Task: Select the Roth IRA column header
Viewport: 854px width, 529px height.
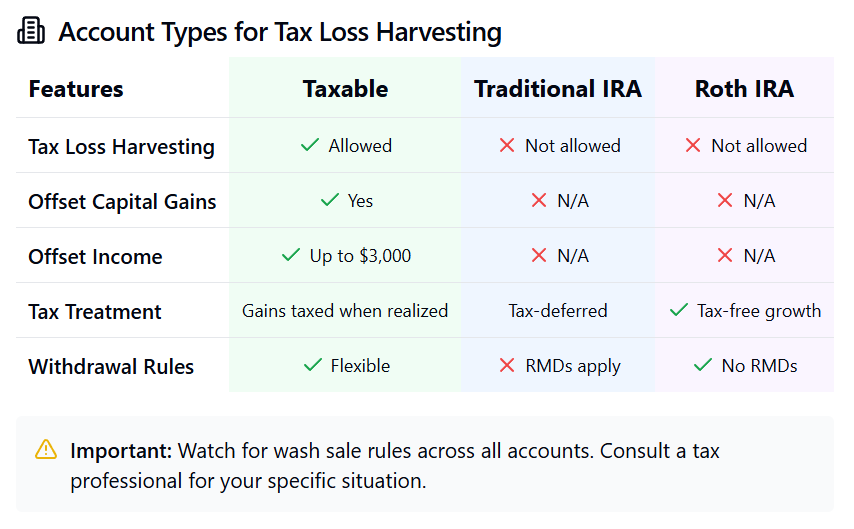Action: [744, 89]
